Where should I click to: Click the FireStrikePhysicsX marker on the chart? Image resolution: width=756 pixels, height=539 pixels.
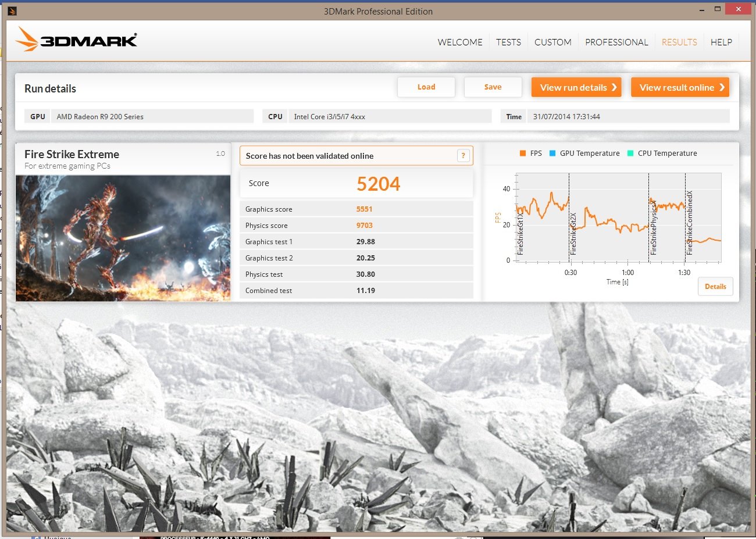pos(653,227)
